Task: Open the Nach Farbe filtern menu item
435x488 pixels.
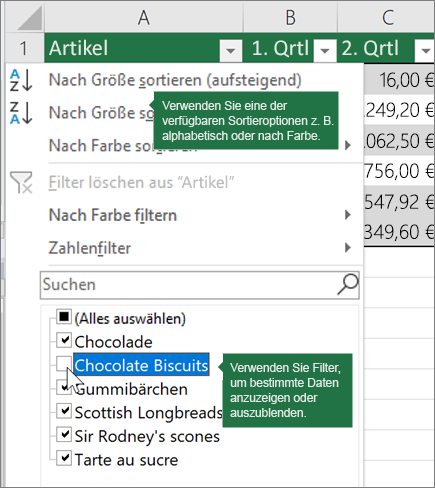Action: (113, 215)
